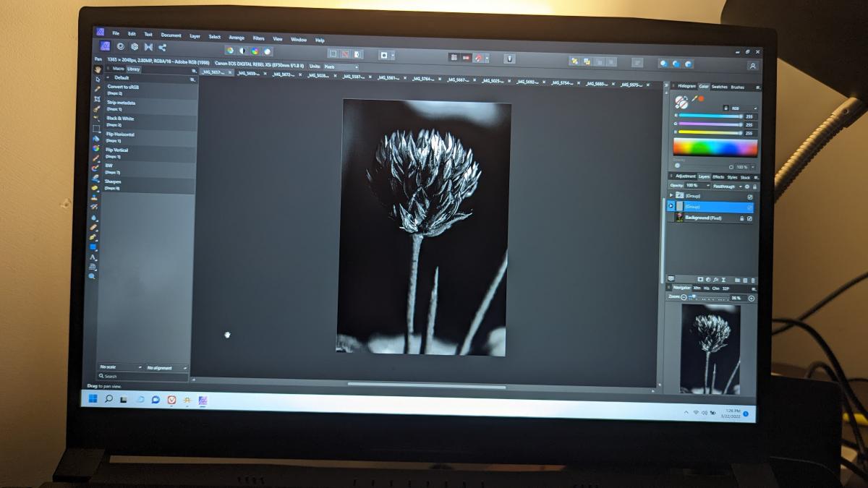
Task: Switch to Export Persona
Action: (162, 47)
